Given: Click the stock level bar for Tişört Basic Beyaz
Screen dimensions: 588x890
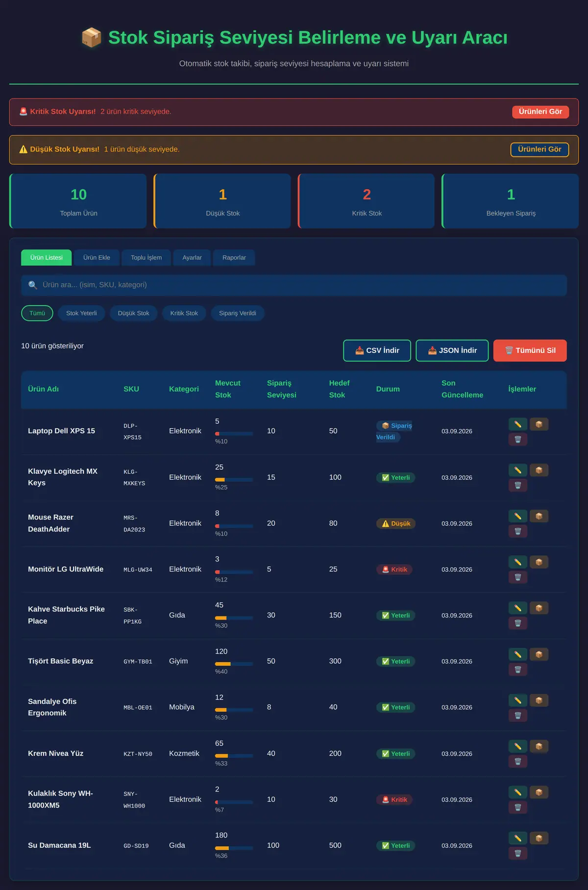Looking at the screenshot, I should click(234, 664).
